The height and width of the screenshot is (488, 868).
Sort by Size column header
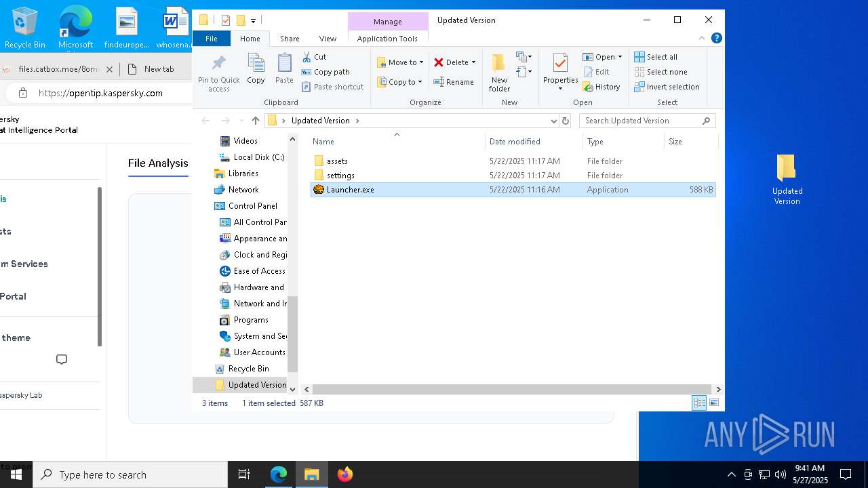[x=690, y=142]
